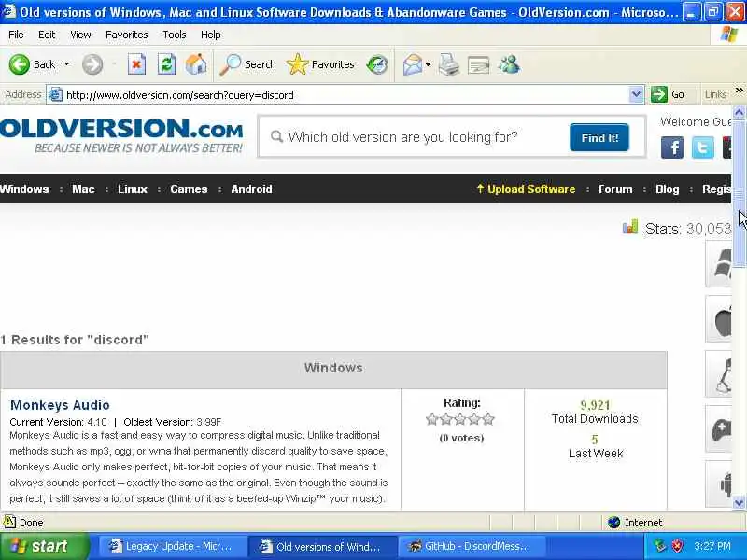Screen dimensions: 747x560
Task: Expand the Links toolbar chevron
Action: 739,90
